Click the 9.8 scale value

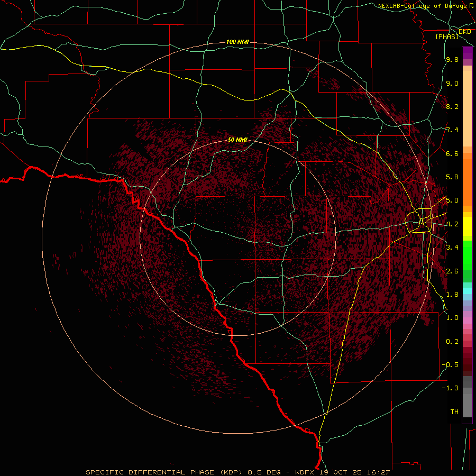[x=452, y=59]
